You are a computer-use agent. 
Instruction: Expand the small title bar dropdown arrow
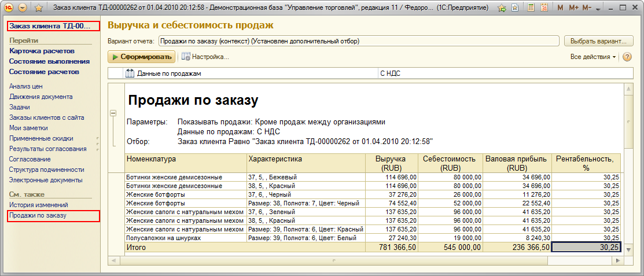pyautogui.click(x=598, y=9)
